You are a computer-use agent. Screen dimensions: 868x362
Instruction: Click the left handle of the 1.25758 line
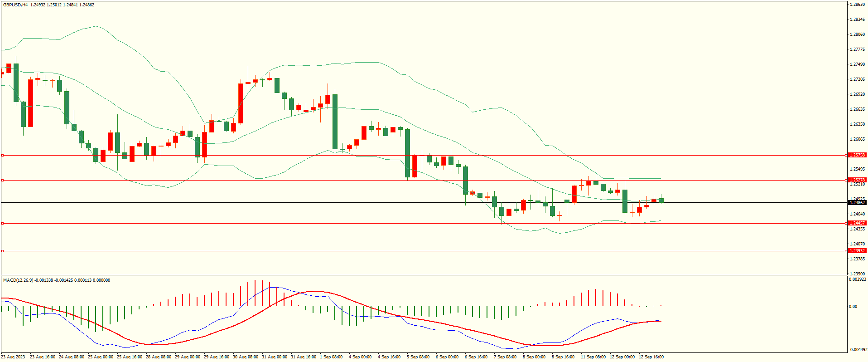coord(3,156)
